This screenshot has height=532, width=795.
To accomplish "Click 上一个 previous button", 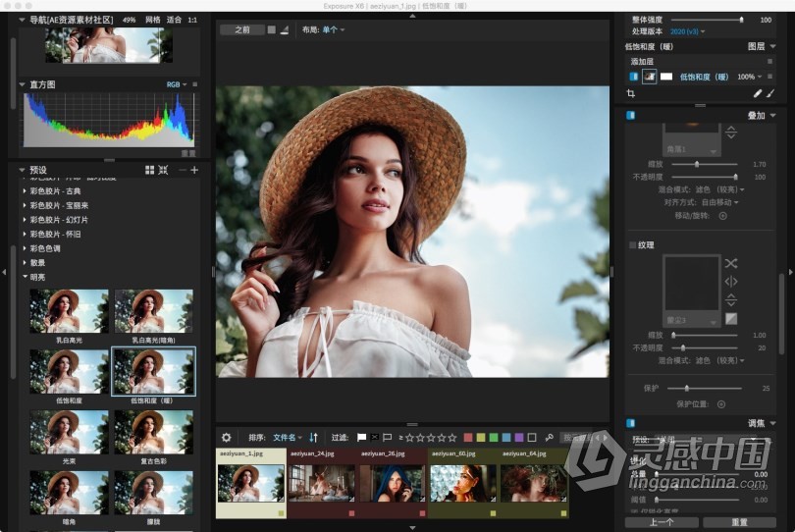I will (x=662, y=522).
